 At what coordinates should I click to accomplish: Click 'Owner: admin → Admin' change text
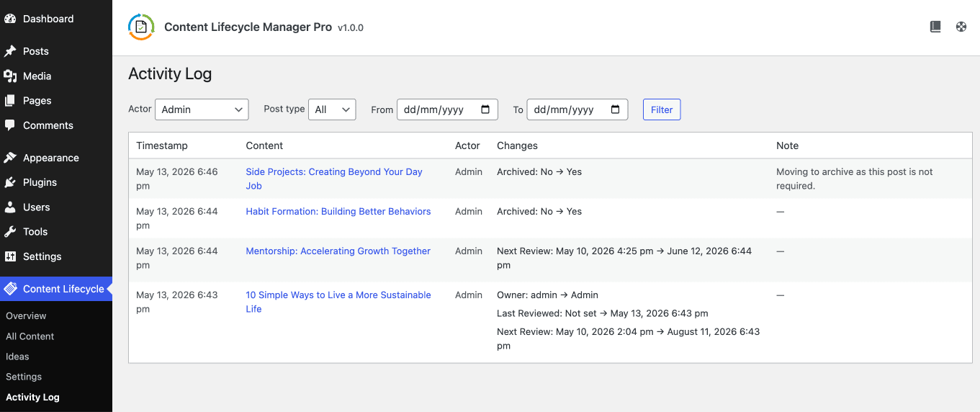(x=547, y=295)
